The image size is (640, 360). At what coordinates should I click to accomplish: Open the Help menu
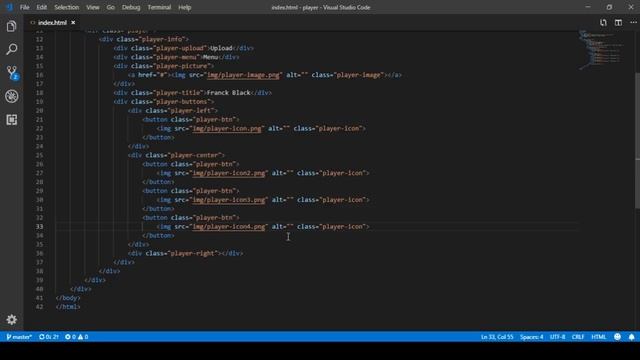pyautogui.click(x=184, y=7)
